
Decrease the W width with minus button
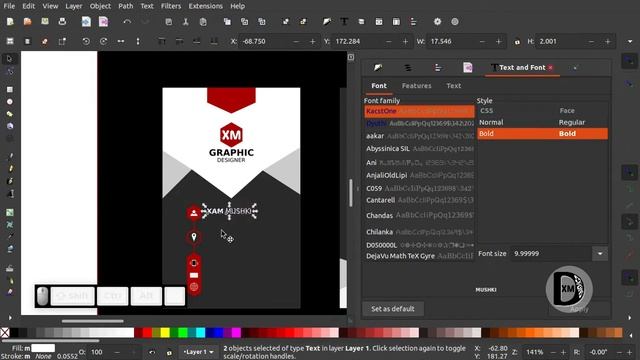pos(482,42)
